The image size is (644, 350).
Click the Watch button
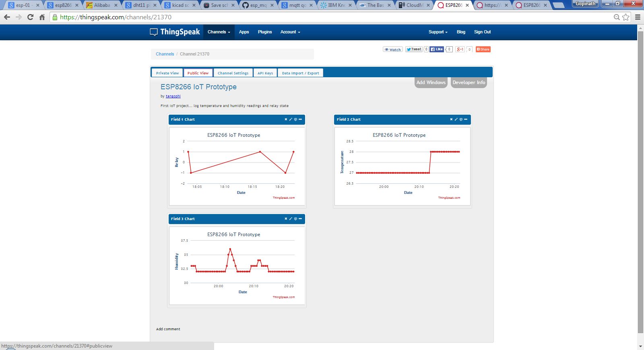click(393, 49)
